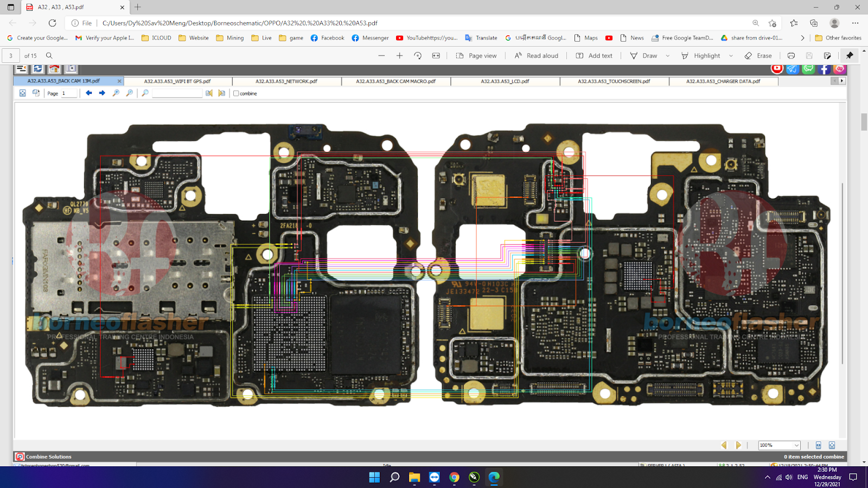Find next match in schematic
Viewport: 868px width, 488px height.
(x=222, y=93)
